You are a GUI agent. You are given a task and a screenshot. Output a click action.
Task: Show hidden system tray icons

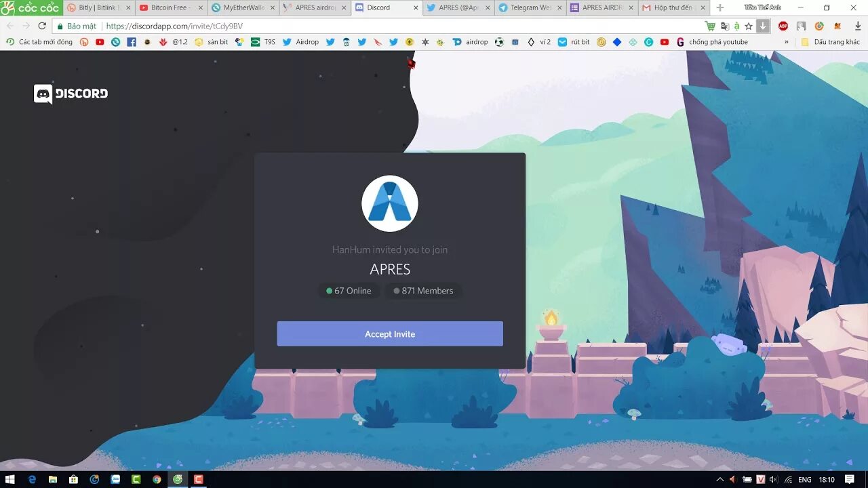[x=719, y=479]
